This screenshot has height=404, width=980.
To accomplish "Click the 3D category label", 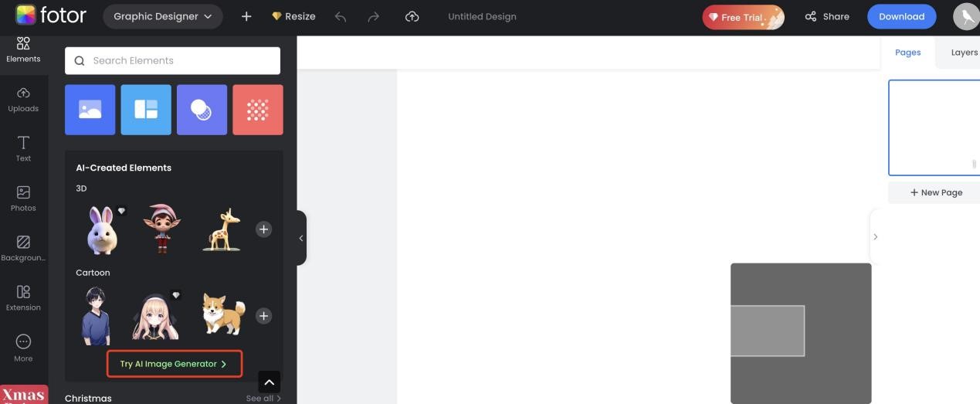I will (x=81, y=188).
